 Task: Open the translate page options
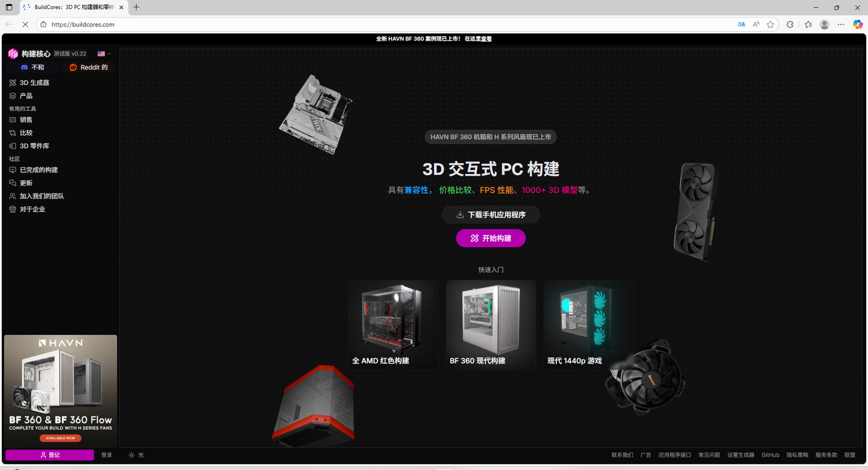(x=741, y=25)
